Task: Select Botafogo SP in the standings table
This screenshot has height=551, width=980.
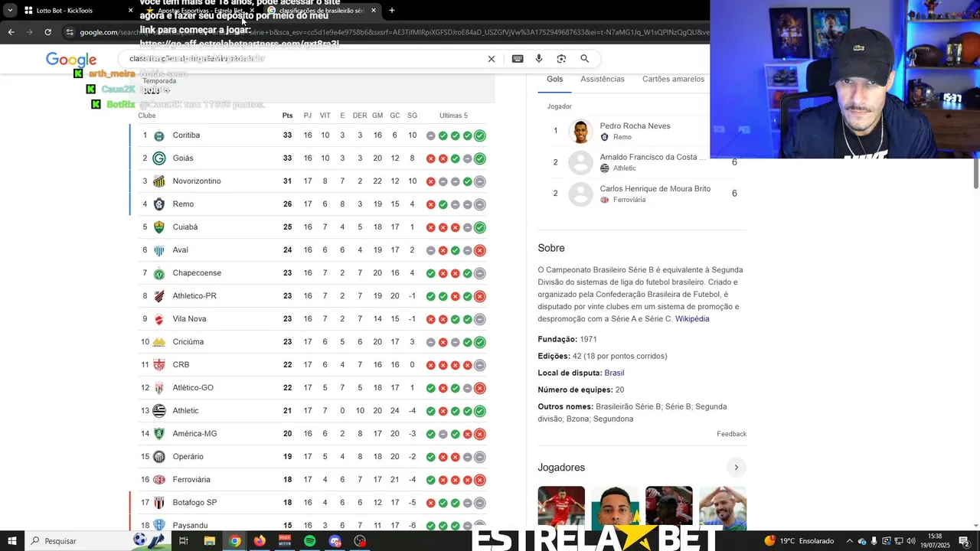Action: (194, 503)
